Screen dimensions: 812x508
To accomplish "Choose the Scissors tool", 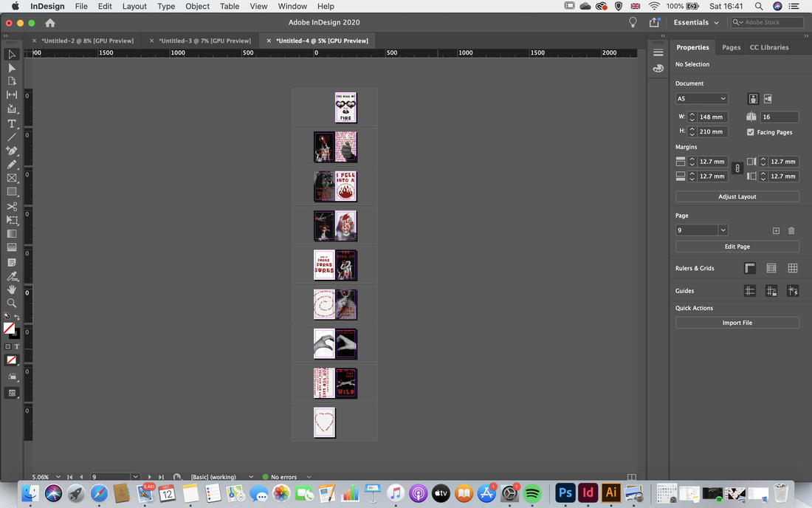I will [x=11, y=207].
